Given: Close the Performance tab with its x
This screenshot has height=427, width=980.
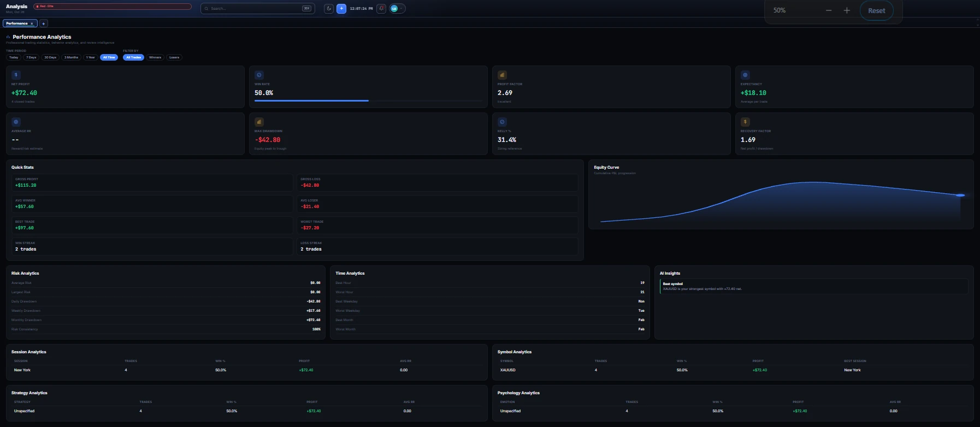Looking at the screenshot, I should 32,23.
